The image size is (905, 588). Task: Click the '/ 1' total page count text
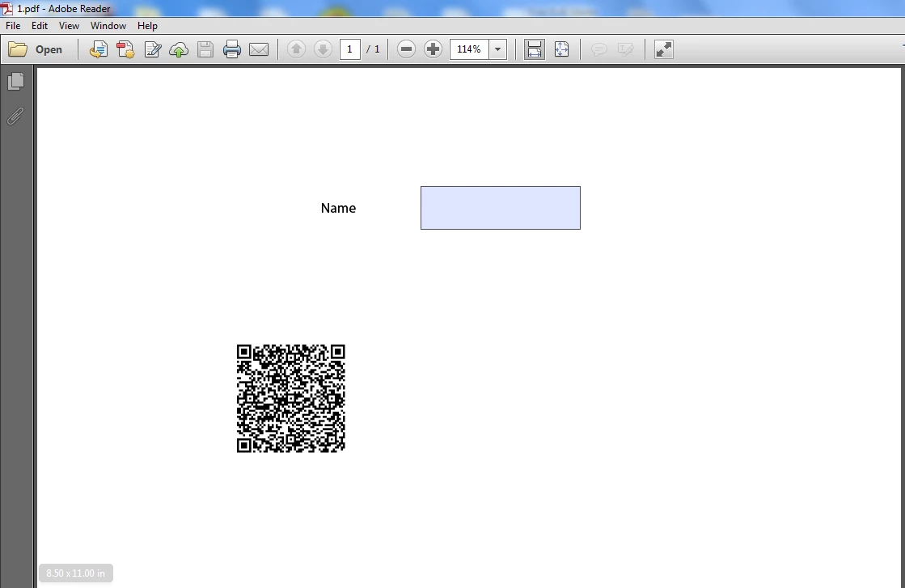click(373, 49)
